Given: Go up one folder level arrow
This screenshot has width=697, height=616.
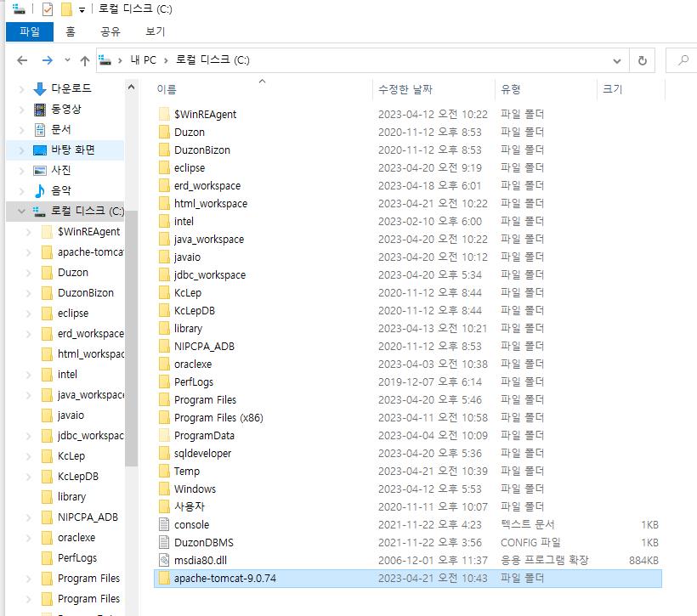Looking at the screenshot, I should (x=84, y=60).
